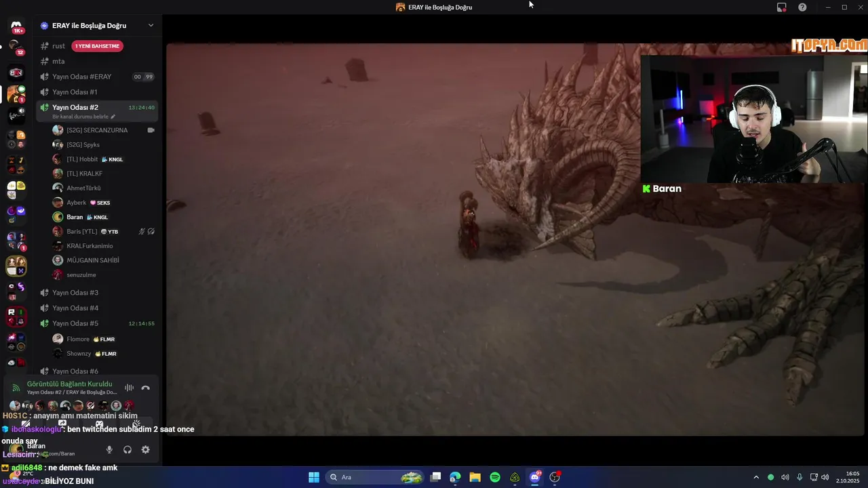868x488 pixels.
Task: Toggle screen share button in voice panel
Action: 62,424
